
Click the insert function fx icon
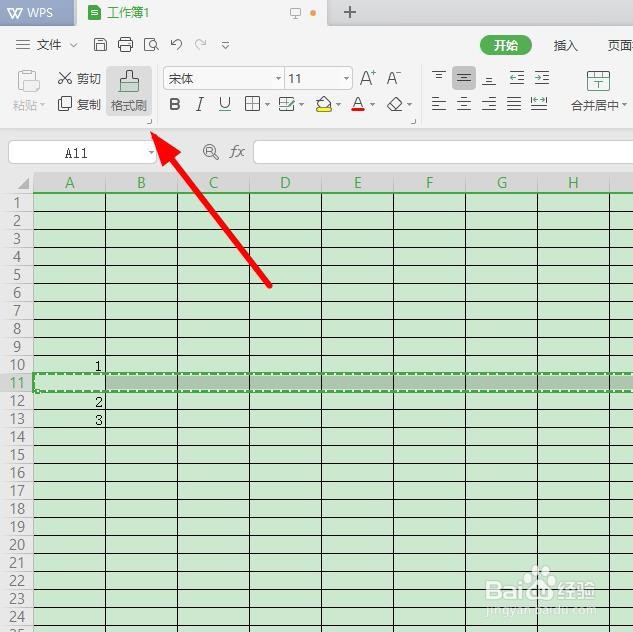click(237, 152)
